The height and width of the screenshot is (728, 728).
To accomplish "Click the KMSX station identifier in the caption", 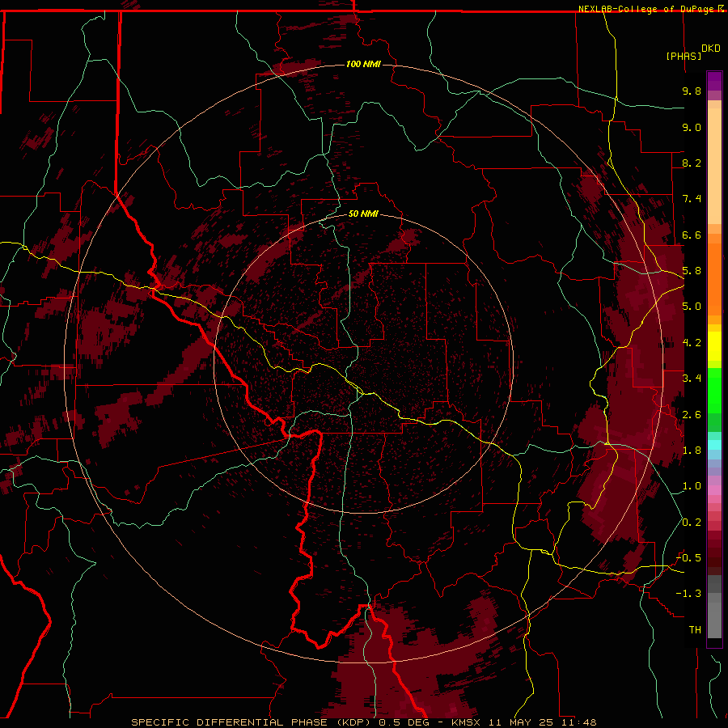I will point(467,722).
